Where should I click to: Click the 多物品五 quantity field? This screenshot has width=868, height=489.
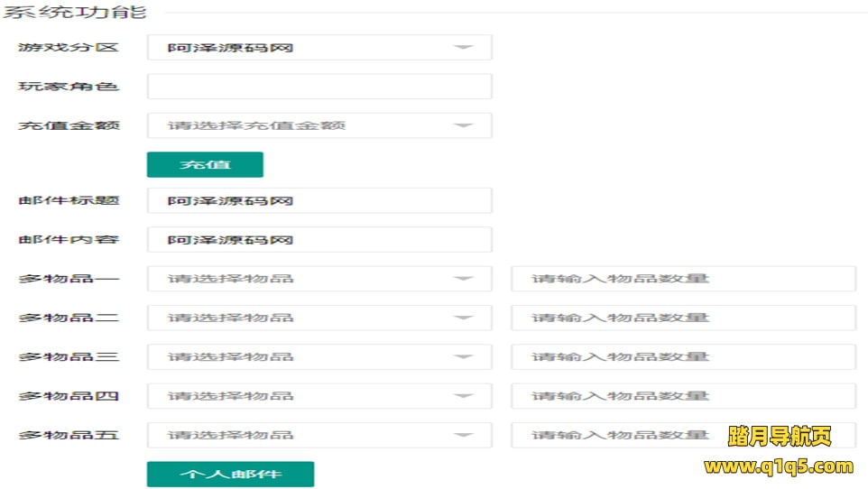(x=614, y=435)
